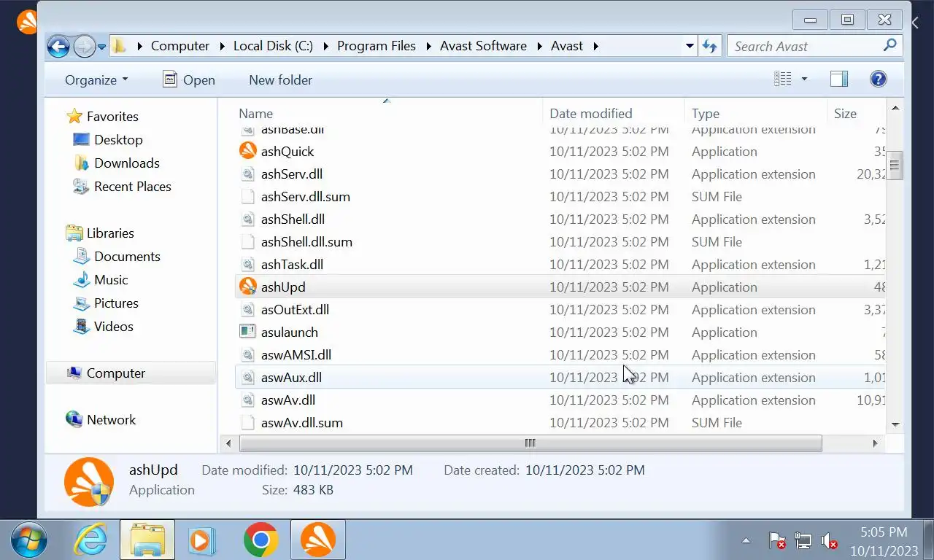Open Documents library

point(127,256)
